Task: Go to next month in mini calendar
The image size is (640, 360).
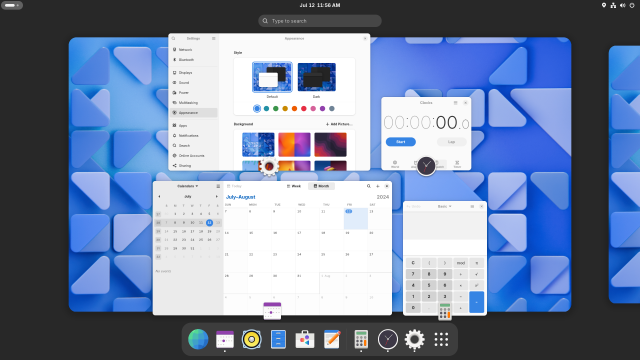Action: coord(217,196)
